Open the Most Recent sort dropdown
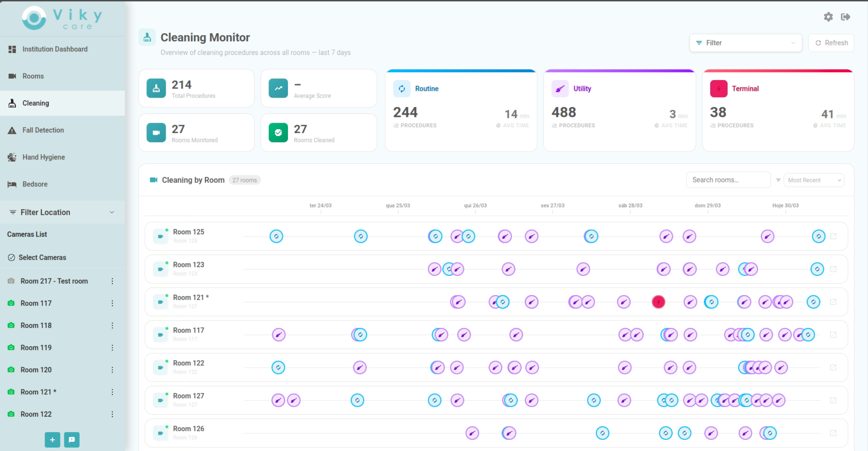Viewport: 868px width, 451px height. point(813,180)
